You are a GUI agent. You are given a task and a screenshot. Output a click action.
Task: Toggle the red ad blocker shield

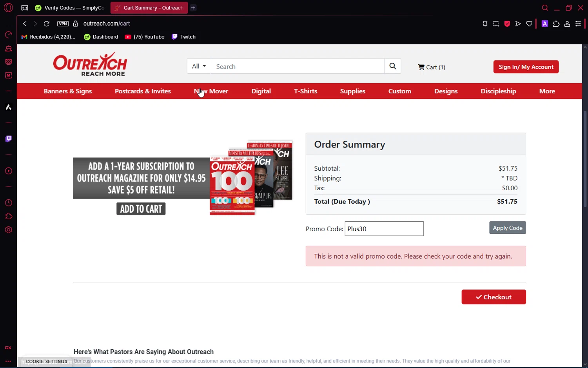[507, 24]
